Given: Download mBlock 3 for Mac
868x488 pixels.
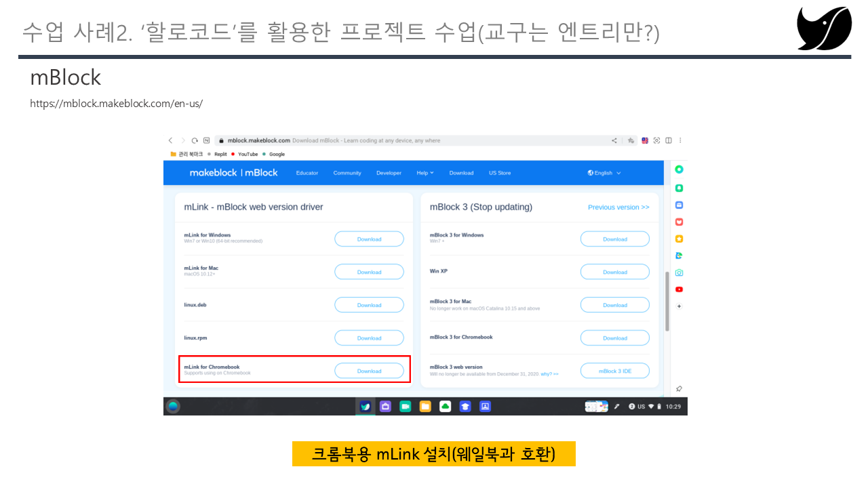Looking at the screenshot, I should click(x=615, y=305).
